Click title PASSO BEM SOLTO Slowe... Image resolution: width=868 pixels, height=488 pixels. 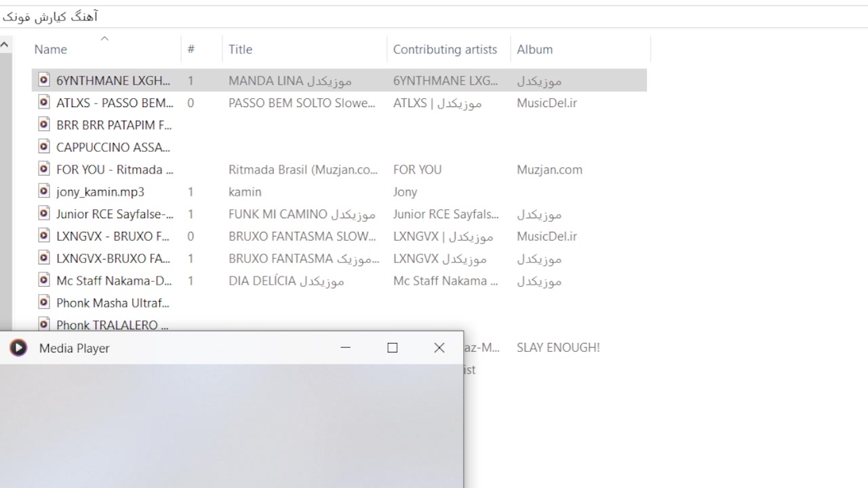click(302, 103)
